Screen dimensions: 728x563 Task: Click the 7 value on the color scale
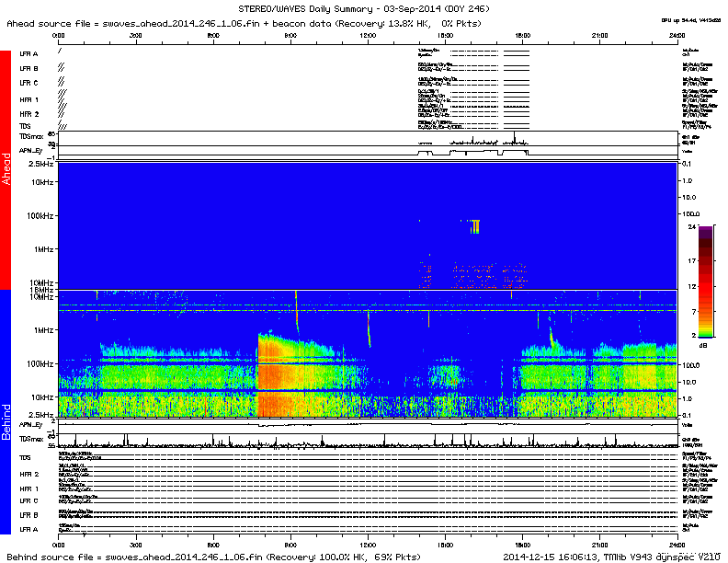point(694,311)
